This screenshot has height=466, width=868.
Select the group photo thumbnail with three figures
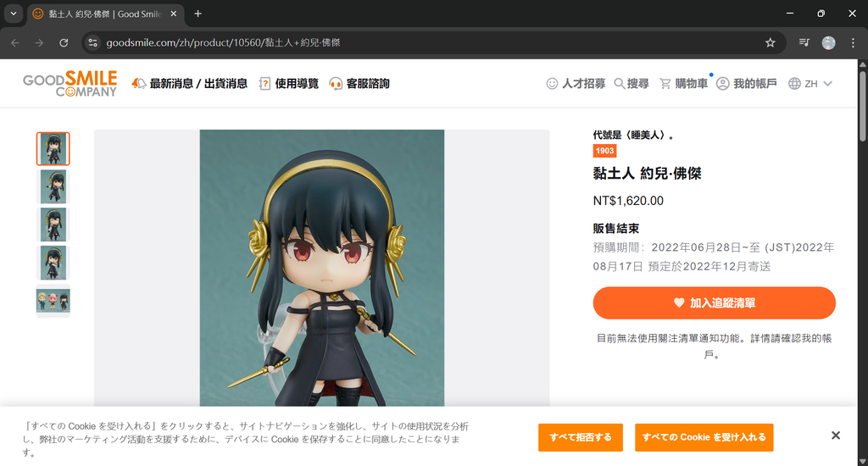(53, 301)
